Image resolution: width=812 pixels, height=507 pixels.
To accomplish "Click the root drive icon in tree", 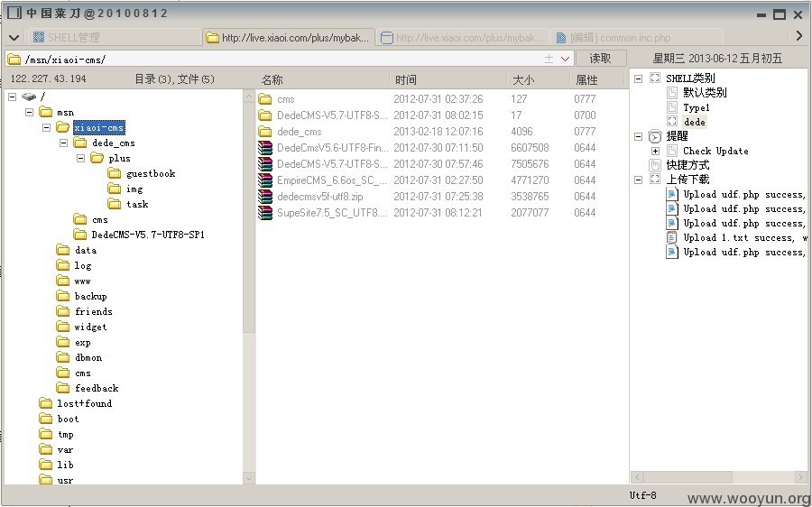I will point(29,97).
